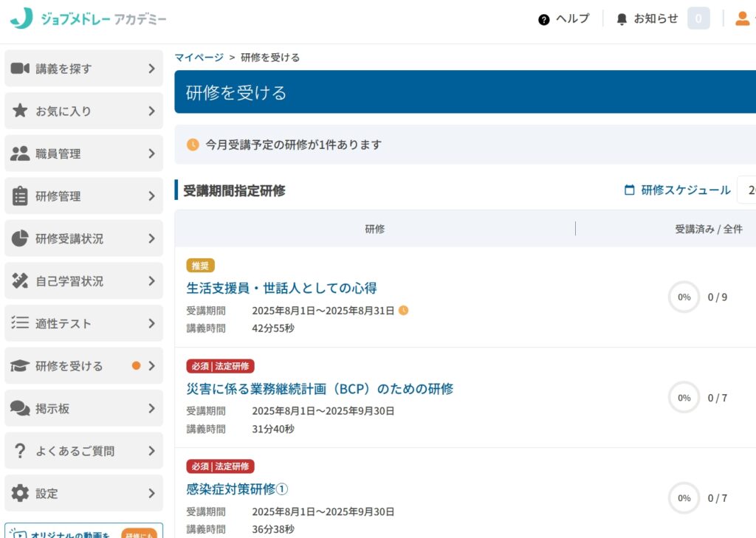Click the notification count badge showing 0
The height and width of the screenshot is (538, 756).
(698, 18)
